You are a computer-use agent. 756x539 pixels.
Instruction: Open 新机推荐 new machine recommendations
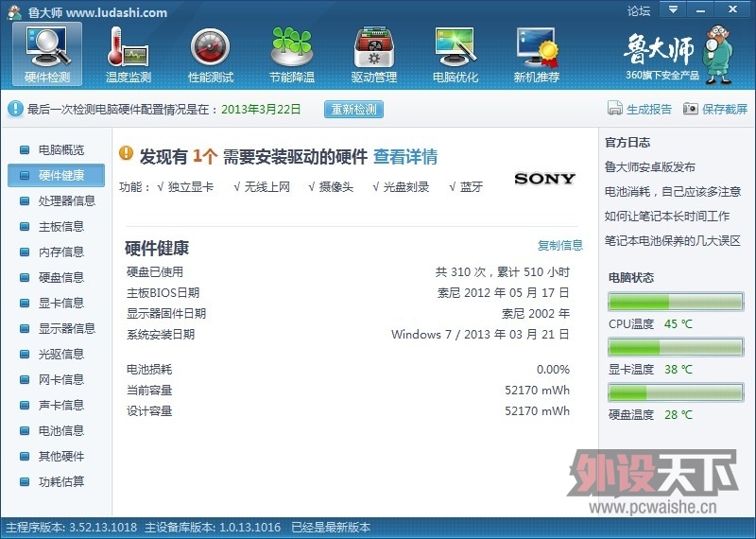[537, 54]
